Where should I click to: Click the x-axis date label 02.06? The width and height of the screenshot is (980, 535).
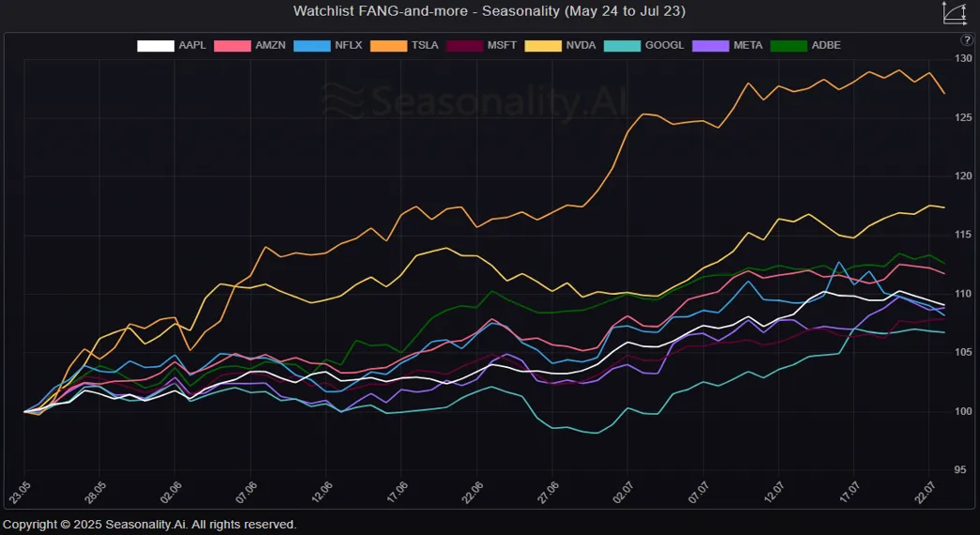coord(170,493)
